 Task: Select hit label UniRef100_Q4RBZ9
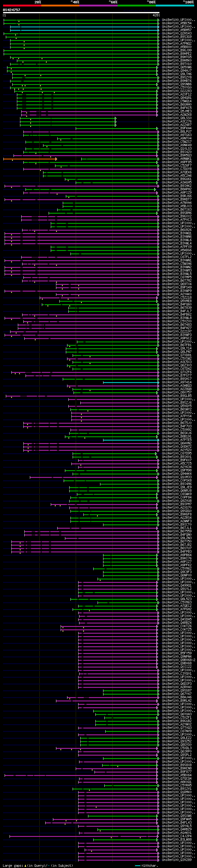[x=177, y=829]
